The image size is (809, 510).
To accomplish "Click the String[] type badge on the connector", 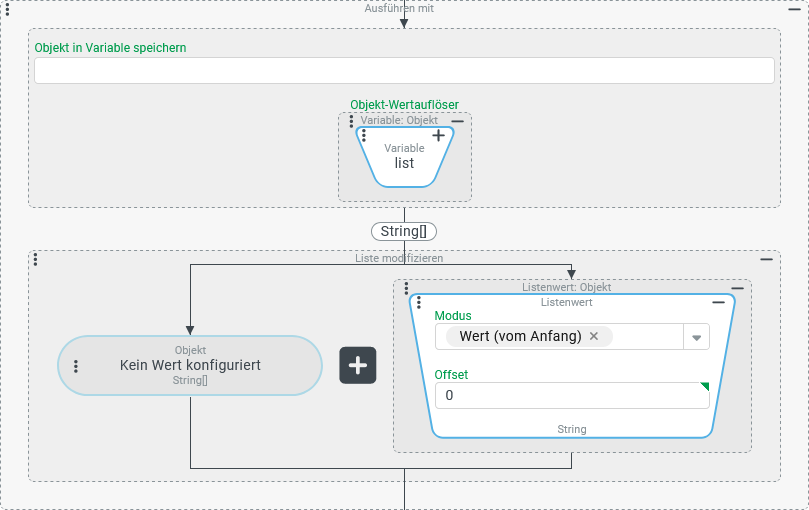I will (x=404, y=231).
